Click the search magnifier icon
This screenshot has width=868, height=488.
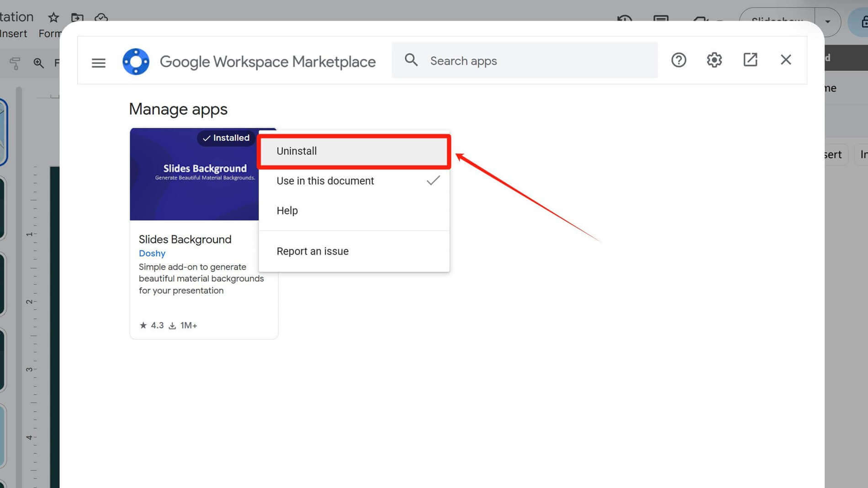(411, 60)
